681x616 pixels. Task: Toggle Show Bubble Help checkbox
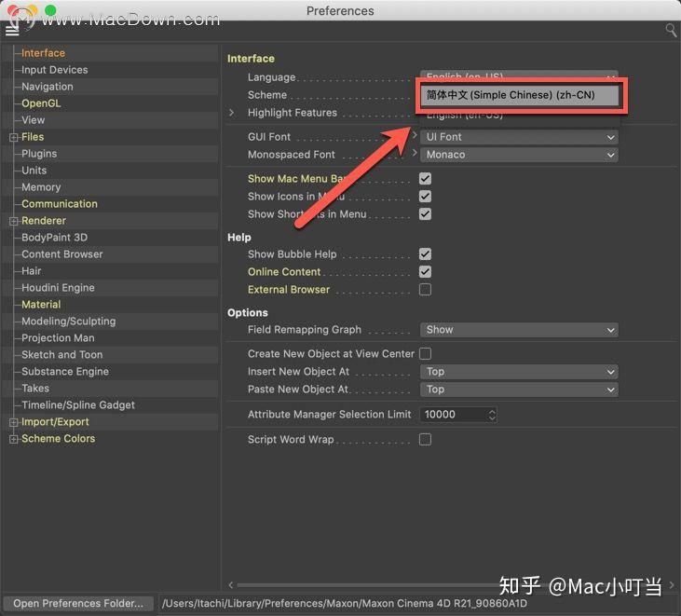[x=425, y=254]
